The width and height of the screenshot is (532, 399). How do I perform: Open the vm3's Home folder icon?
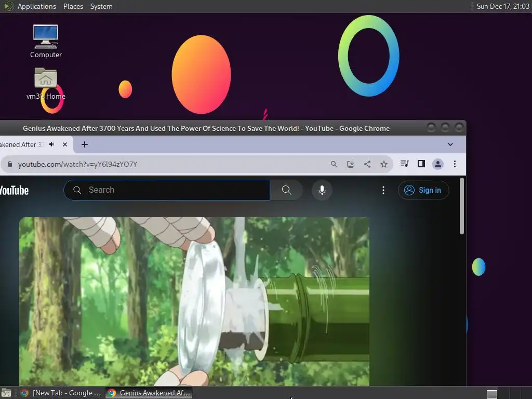(x=46, y=84)
